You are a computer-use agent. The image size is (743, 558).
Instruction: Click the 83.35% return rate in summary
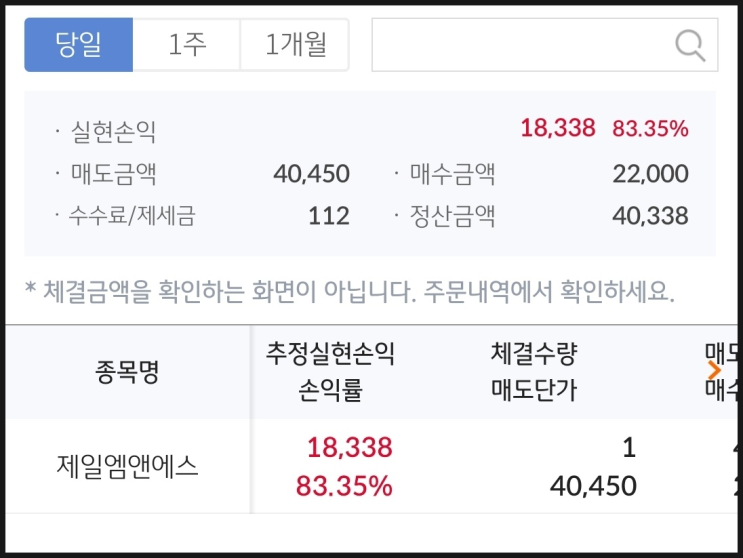coord(650,128)
